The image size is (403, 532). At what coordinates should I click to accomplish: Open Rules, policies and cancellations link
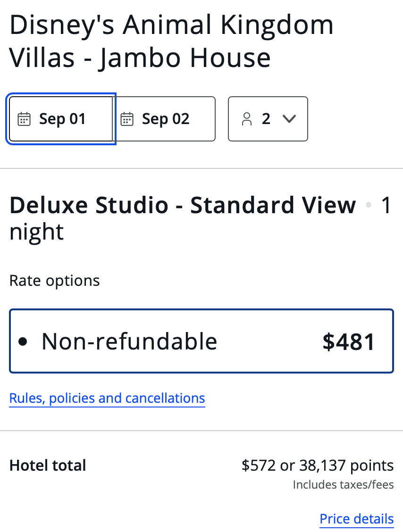(x=107, y=398)
